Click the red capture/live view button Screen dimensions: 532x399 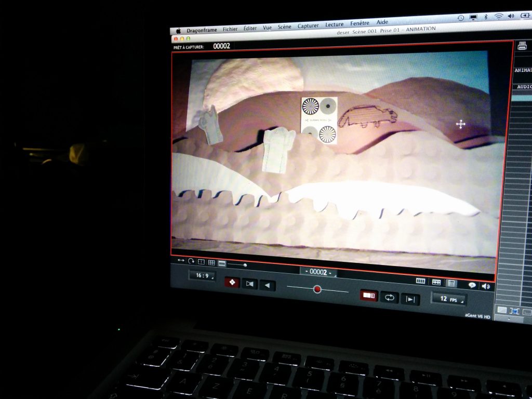pos(232,282)
